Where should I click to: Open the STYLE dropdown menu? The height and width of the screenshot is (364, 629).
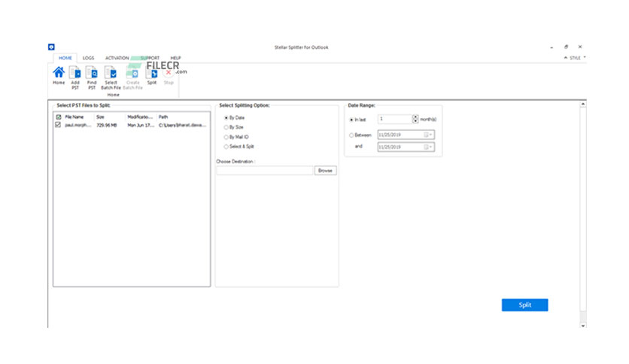(x=578, y=58)
